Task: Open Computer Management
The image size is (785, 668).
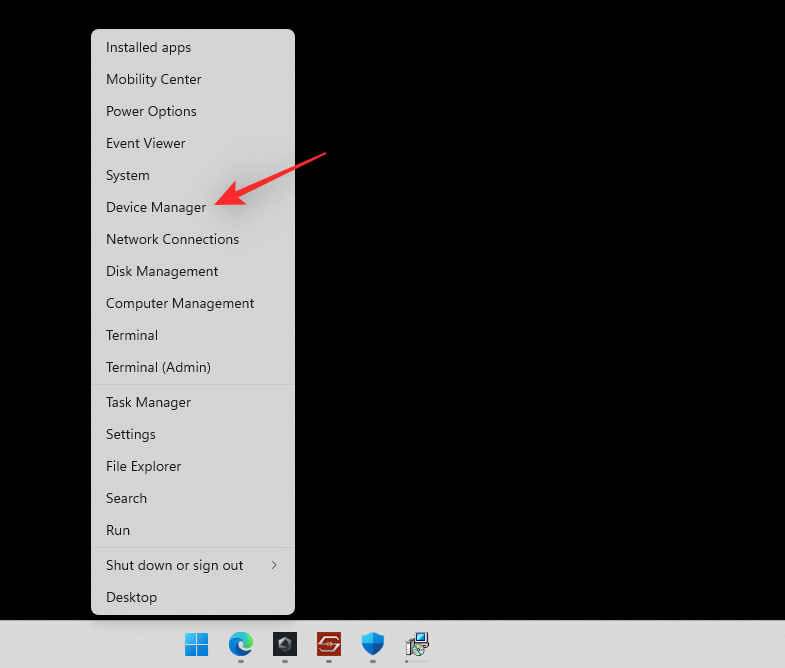Action: tap(193, 304)
